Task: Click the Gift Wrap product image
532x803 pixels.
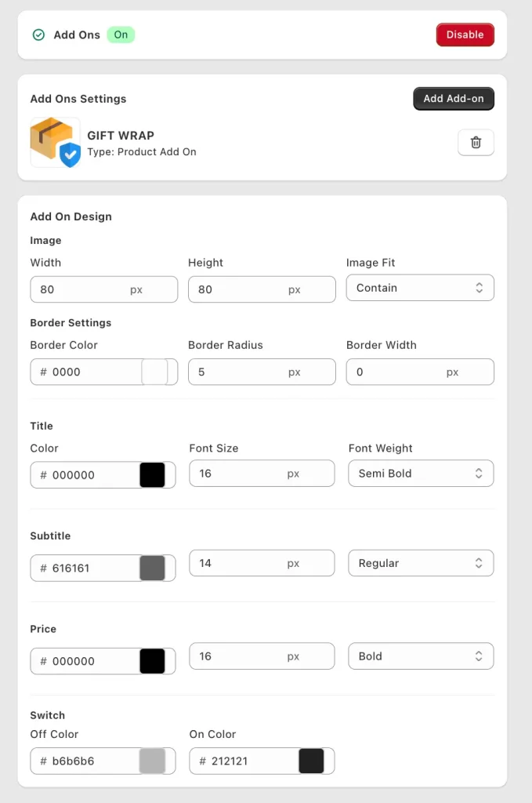Action: point(55,143)
